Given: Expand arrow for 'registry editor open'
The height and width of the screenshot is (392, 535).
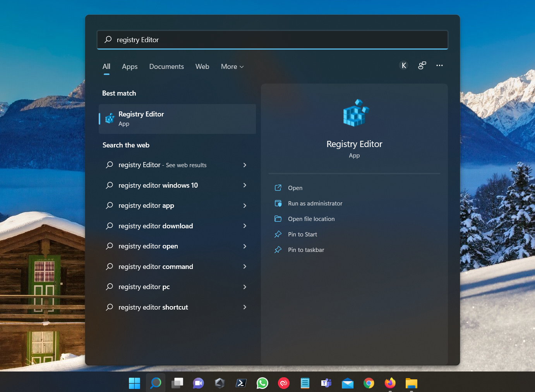Looking at the screenshot, I should coord(245,246).
